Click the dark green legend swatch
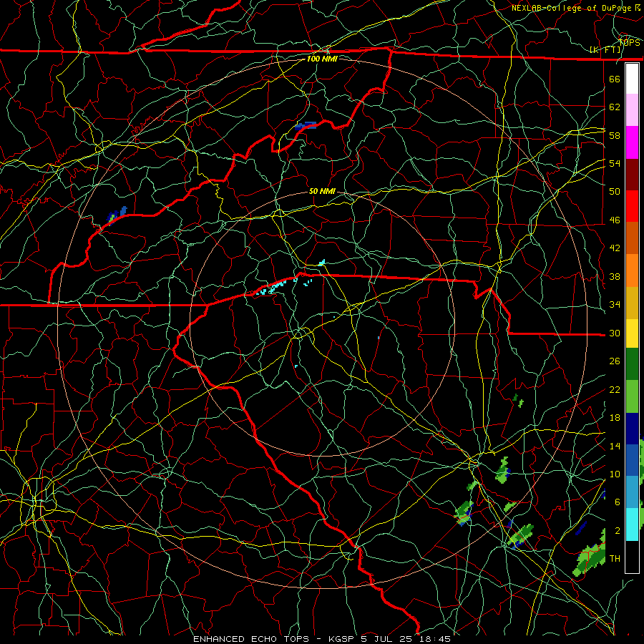644x644 pixels. coord(632,364)
